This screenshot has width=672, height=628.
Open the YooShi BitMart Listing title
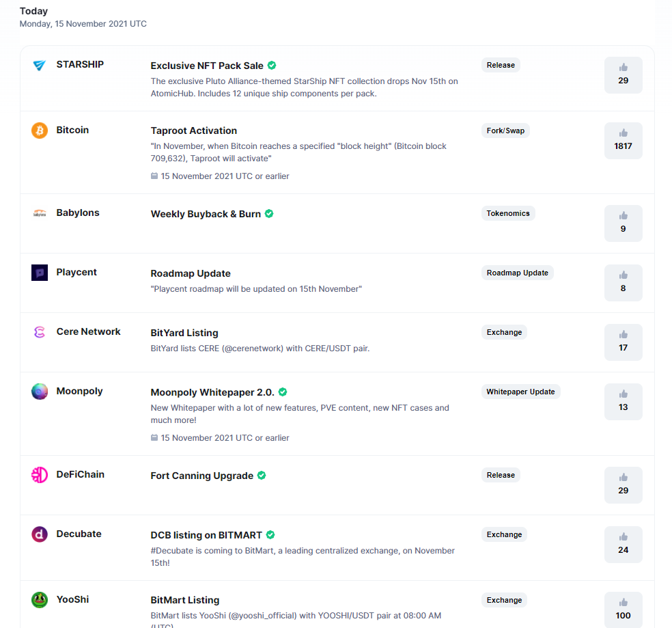(x=185, y=600)
